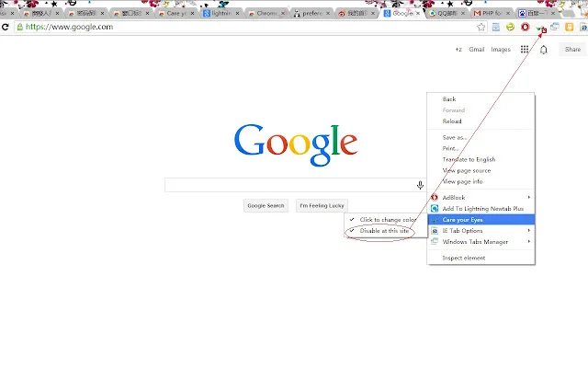
Task: Click the green padlock security icon
Action: (20, 27)
